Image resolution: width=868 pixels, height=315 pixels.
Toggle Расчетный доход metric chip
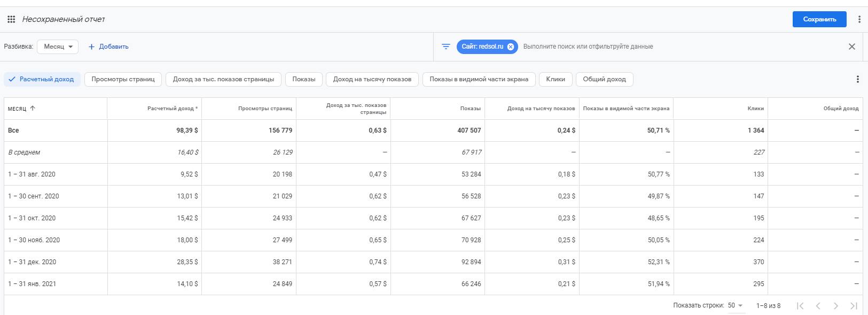tap(42, 79)
